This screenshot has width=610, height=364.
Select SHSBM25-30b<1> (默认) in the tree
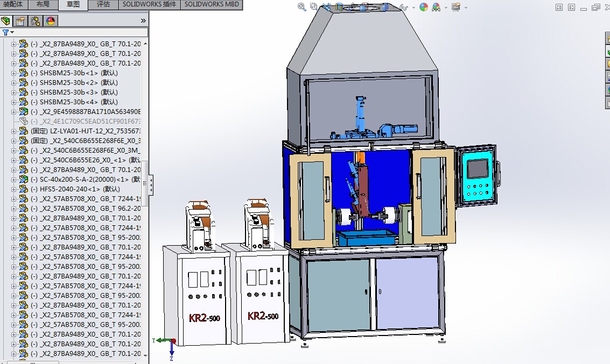(74, 73)
